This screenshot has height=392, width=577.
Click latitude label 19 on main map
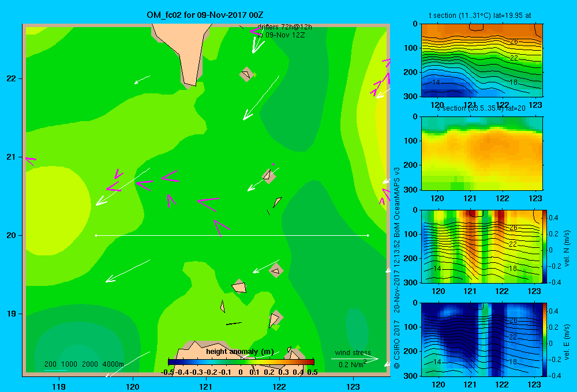coord(12,314)
